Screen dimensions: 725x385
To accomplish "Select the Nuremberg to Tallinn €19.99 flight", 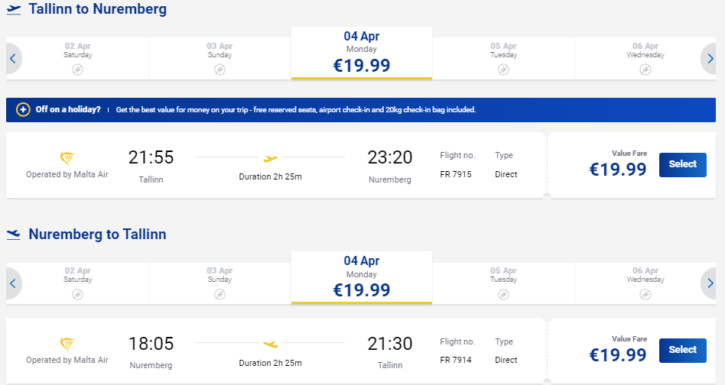I will pos(682,350).
